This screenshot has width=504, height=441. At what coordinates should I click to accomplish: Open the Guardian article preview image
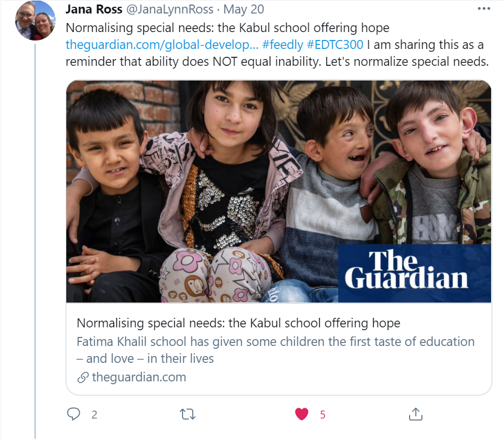[279, 191]
